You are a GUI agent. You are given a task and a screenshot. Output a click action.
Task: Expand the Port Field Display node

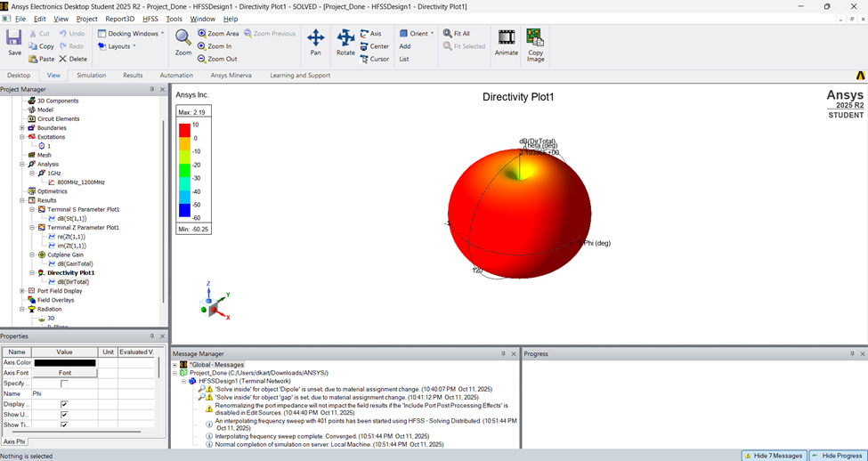22,291
